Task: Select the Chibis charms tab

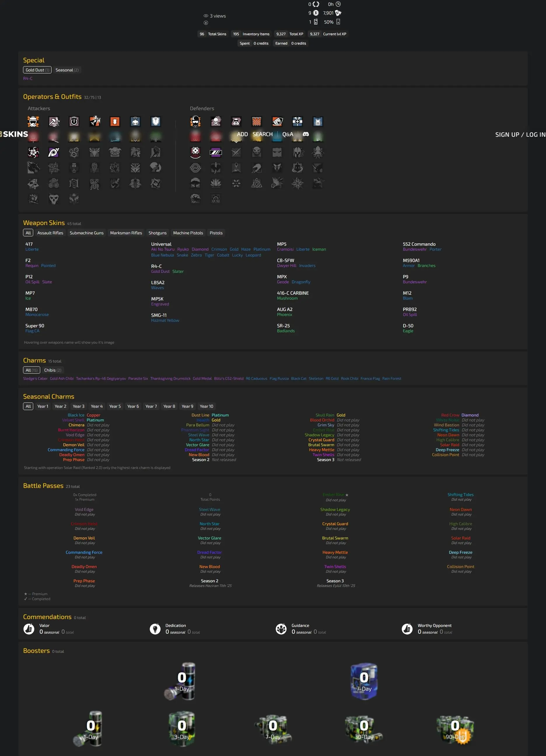Action: point(53,370)
